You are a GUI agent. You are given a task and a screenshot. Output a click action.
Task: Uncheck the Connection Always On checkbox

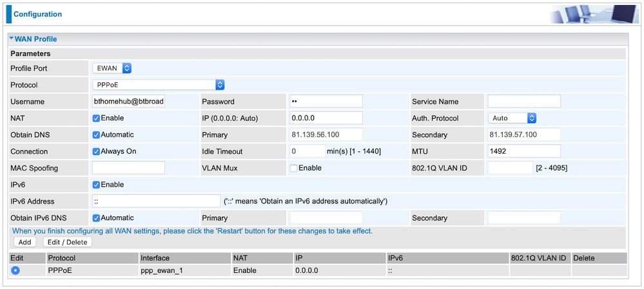point(96,152)
